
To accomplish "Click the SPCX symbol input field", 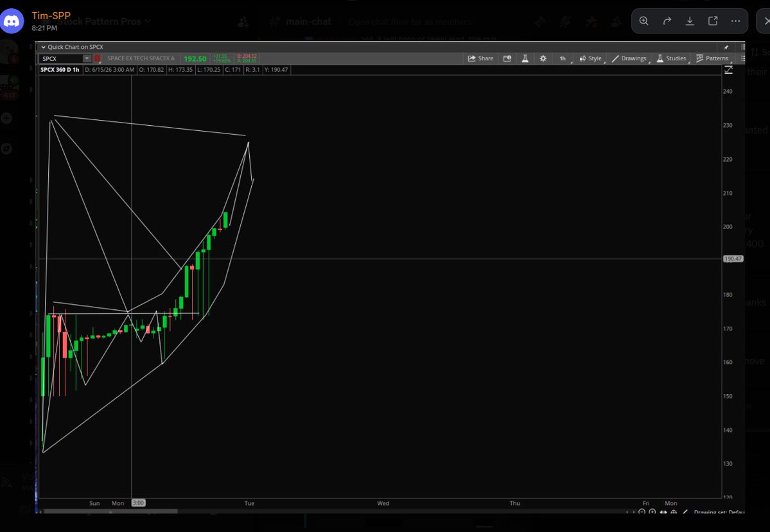I will click(60, 58).
